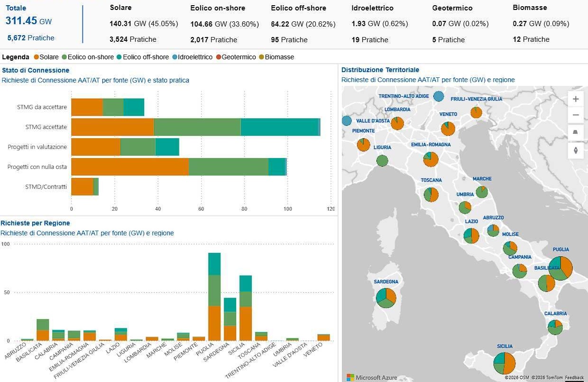Open the Feedback link on the map

click(574, 377)
